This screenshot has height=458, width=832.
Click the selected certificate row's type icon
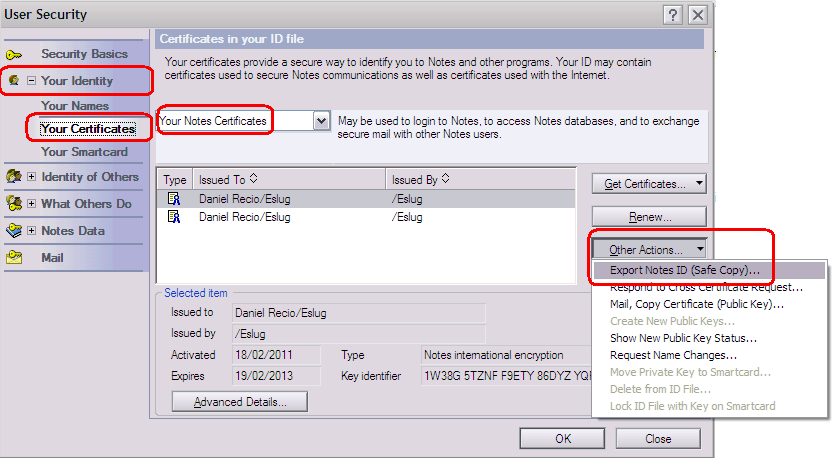pos(174,199)
